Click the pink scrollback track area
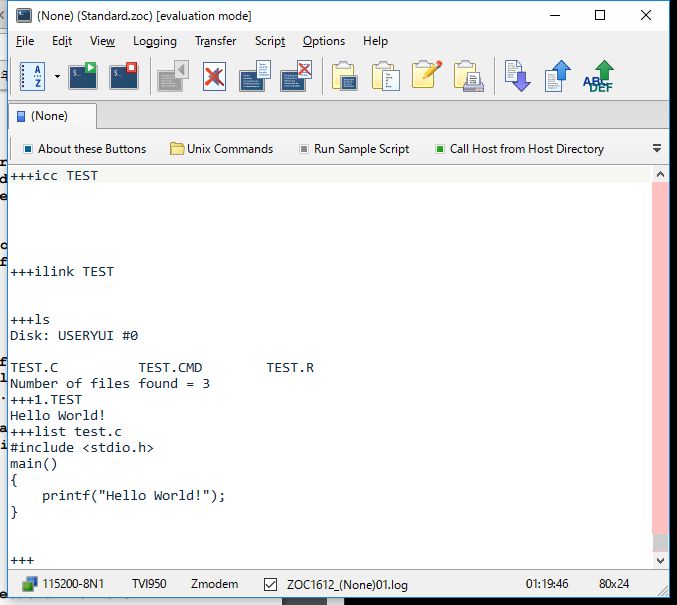 pyautogui.click(x=660, y=358)
